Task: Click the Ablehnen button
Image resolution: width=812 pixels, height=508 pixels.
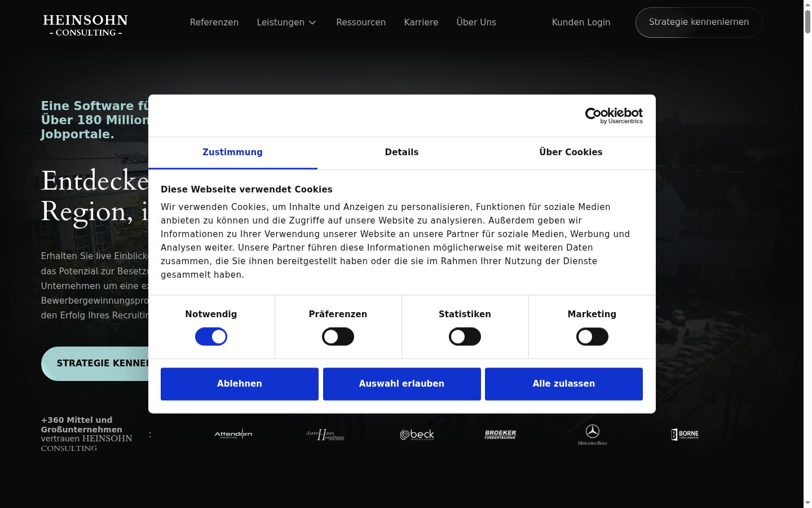Action: click(240, 384)
